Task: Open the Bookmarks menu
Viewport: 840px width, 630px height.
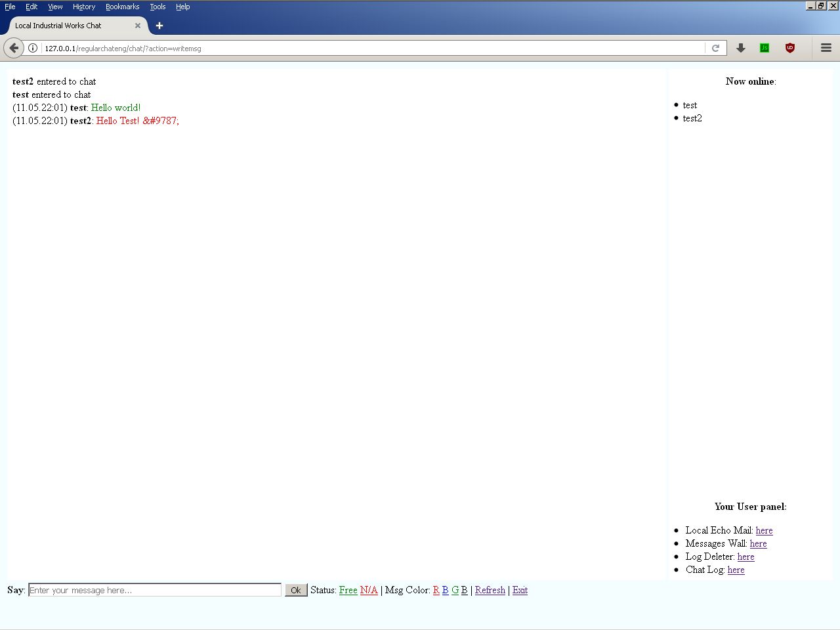Action: coord(122,7)
